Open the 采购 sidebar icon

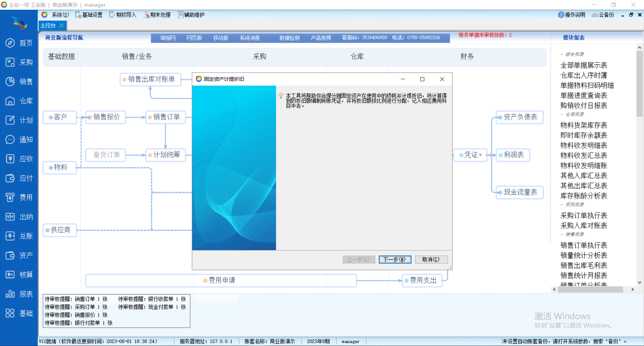(10, 62)
